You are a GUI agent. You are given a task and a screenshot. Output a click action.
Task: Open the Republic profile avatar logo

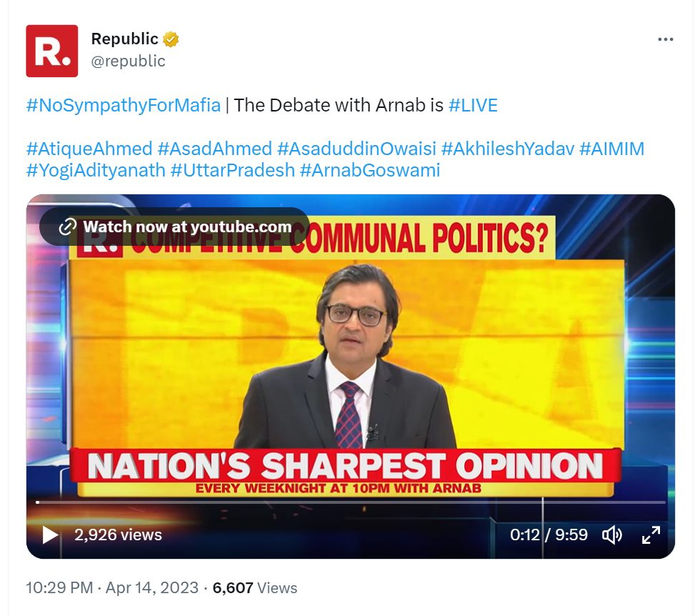[x=51, y=51]
